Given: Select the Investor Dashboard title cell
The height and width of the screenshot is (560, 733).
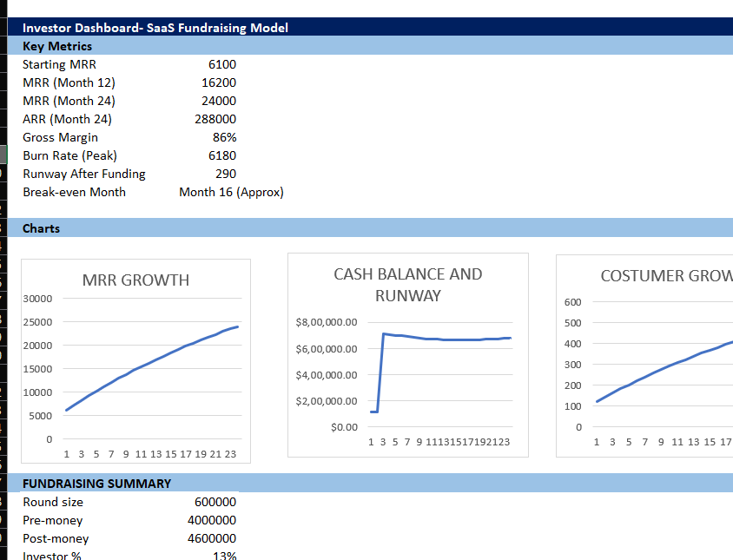Looking at the screenshot, I should (x=156, y=28).
